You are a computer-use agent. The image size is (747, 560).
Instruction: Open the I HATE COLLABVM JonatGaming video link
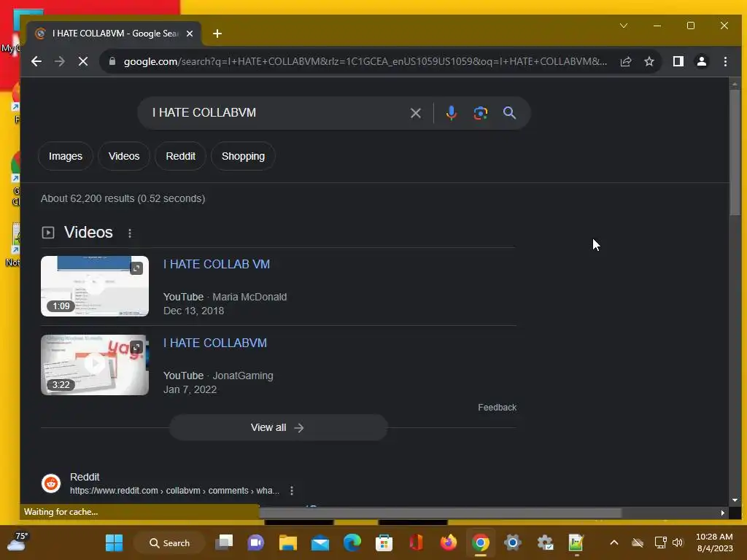pyautogui.click(x=215, y=343)
